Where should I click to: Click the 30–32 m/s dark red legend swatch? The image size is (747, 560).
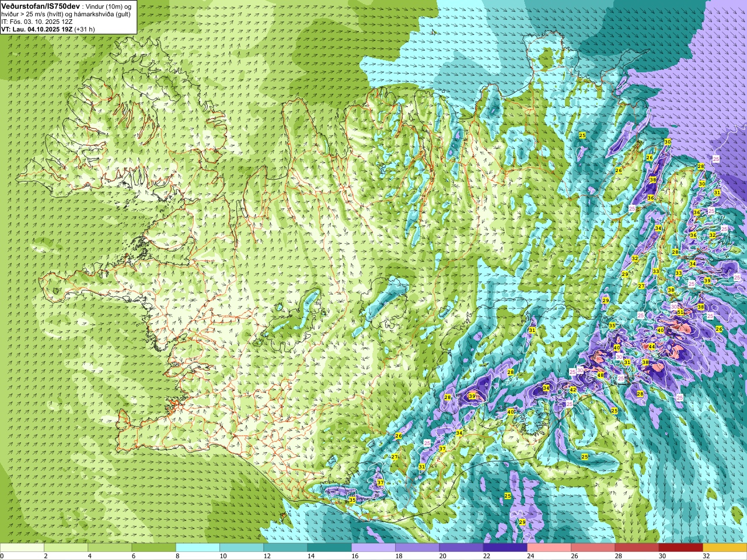tap(681, 548)
